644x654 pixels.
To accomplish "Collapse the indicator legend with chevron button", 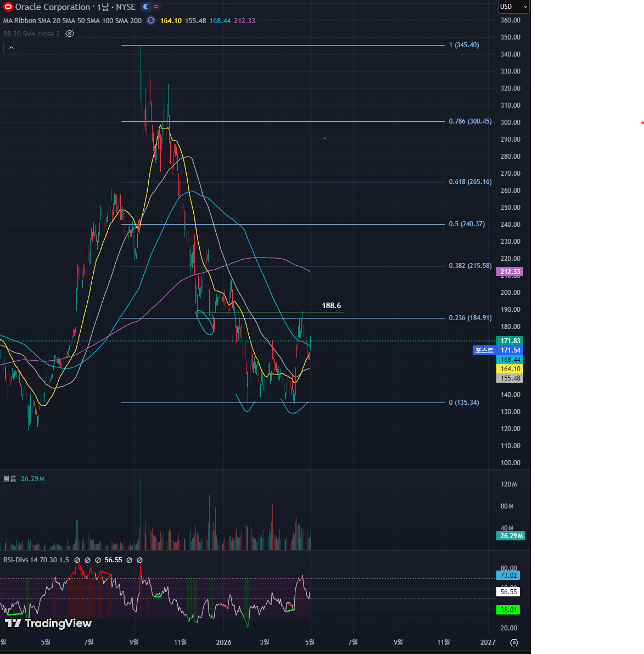I will tap(12, 48).
